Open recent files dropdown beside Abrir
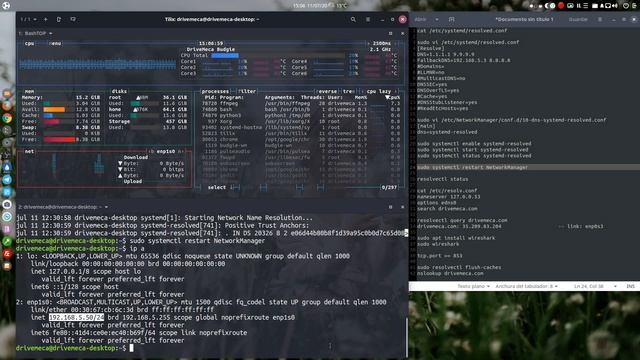 pyautogui.click(x=437, y=19)
